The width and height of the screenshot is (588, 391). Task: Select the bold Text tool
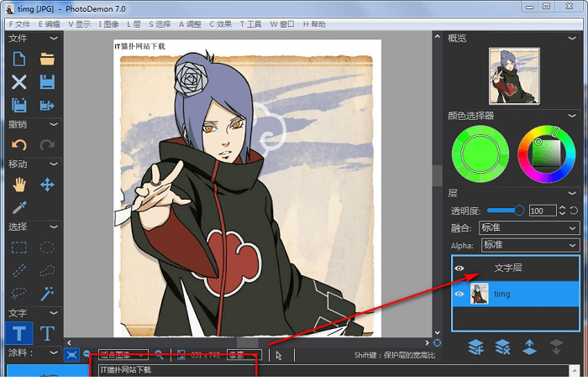[x=18, y=333]
